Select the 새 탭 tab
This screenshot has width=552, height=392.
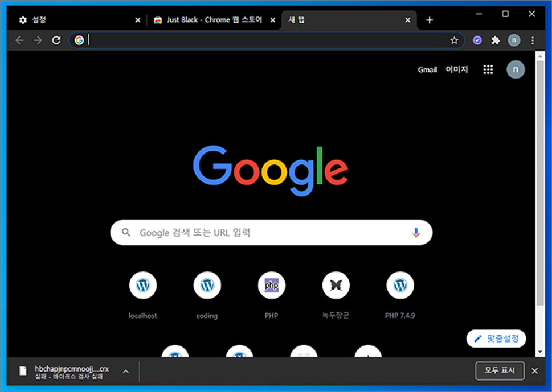(x=349, y=20)
